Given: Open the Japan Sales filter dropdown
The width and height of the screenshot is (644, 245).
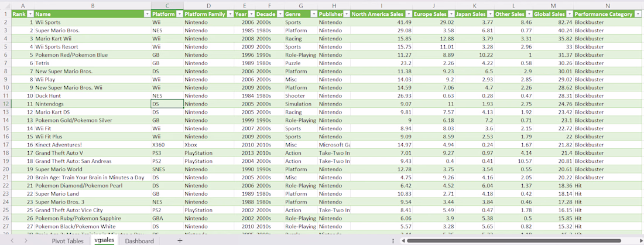Looking at the screenshot, I should pos(491,14).
